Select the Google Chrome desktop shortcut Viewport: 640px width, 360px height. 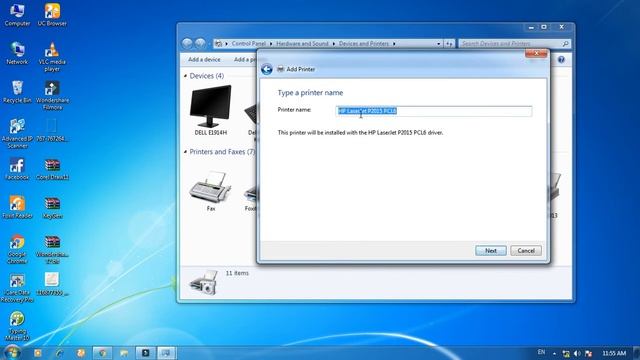point(17,249)
